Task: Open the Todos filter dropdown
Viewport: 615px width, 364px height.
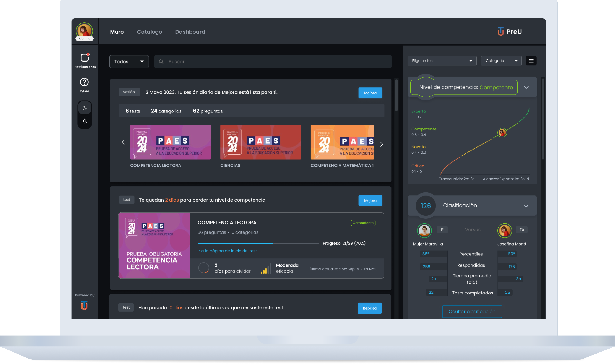Action: (129, 62)
